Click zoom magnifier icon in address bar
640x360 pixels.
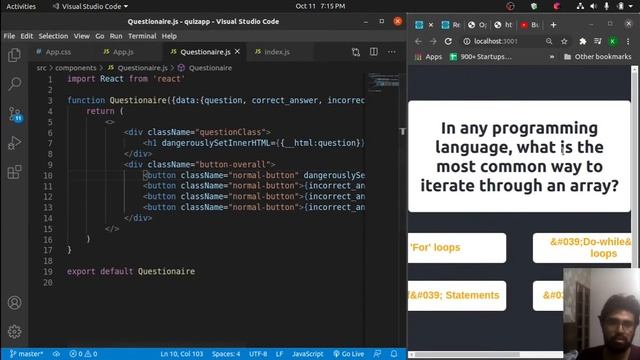(549, 41)
